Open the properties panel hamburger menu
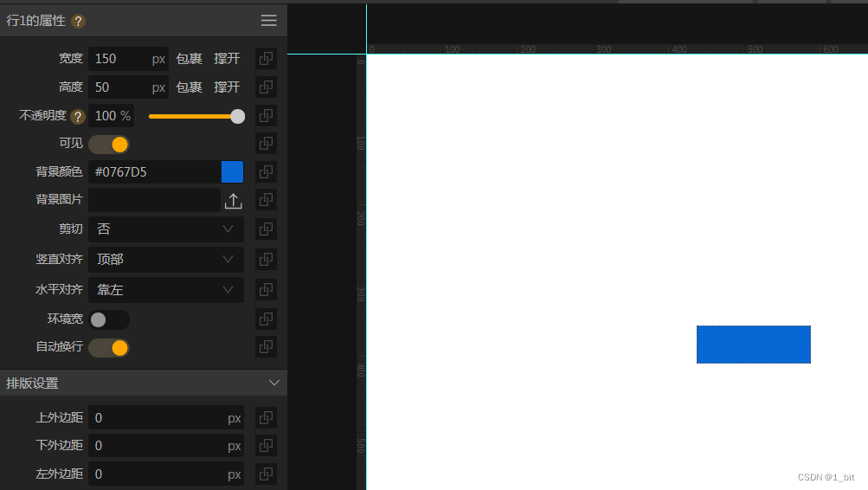The width and height of the screenshot is (868, 490). tap(268, 21)
